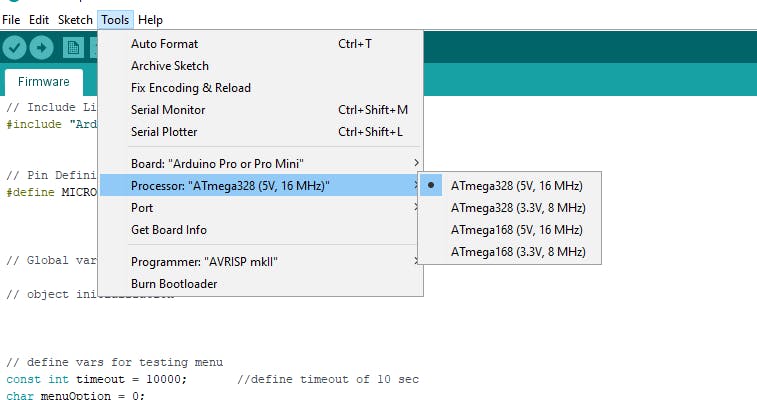Switch to the Firmware tab
Screen dimensions: 757x400
pyautogui.click(x=44, y=82)
